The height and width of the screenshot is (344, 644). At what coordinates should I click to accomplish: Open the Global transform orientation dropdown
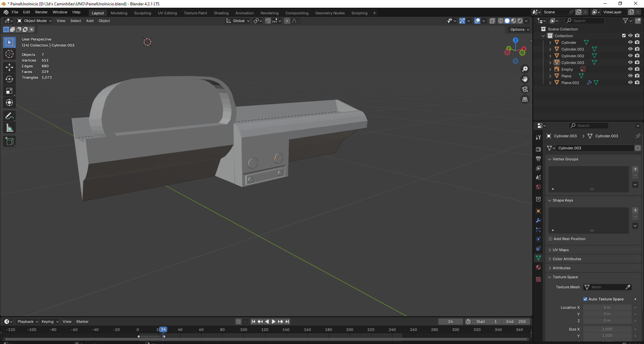tap(238, 21)
